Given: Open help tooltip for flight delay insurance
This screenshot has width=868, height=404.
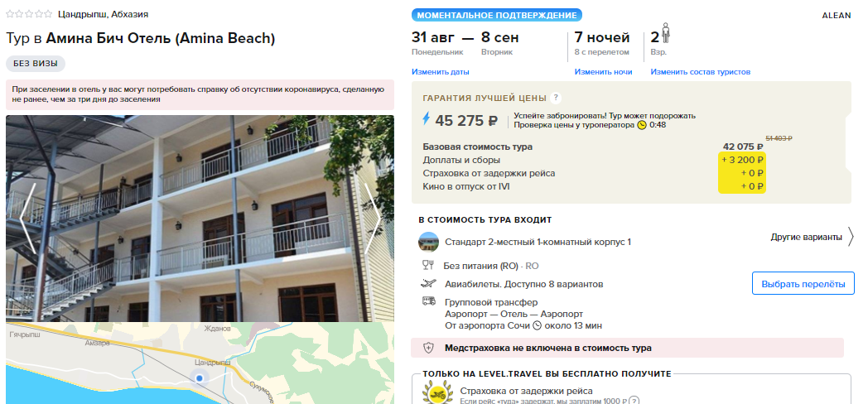Looking at the screenshot, I should tap(634, 401).
